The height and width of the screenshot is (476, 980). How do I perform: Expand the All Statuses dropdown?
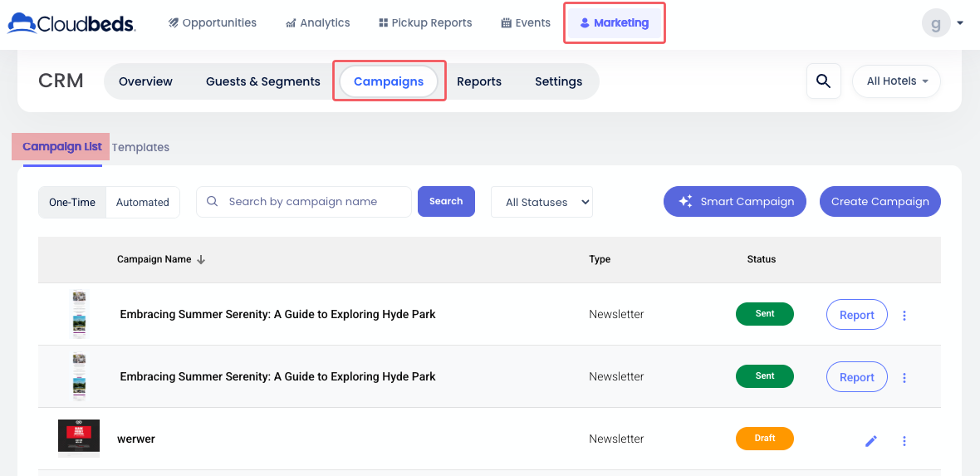tap(541, 202)
